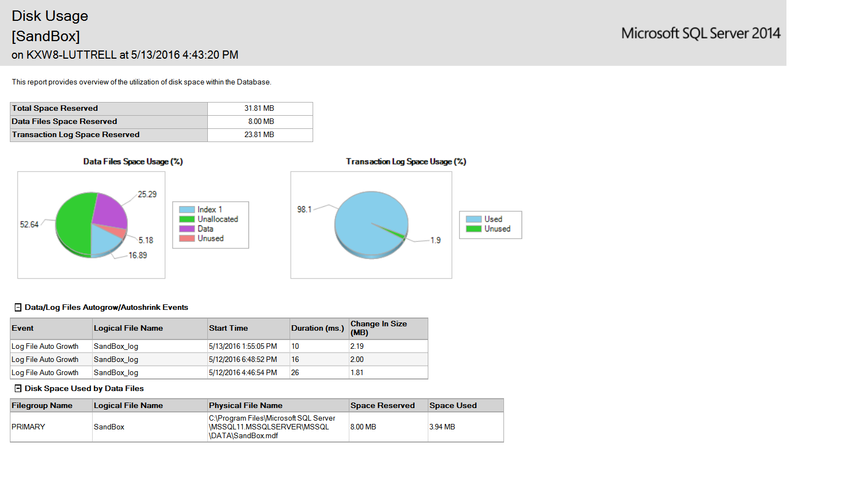Image resolution: width=855 pixels, height=504 pixels.
Task: Click the blue Used legend swatch
Action: [x=473, y=219]
